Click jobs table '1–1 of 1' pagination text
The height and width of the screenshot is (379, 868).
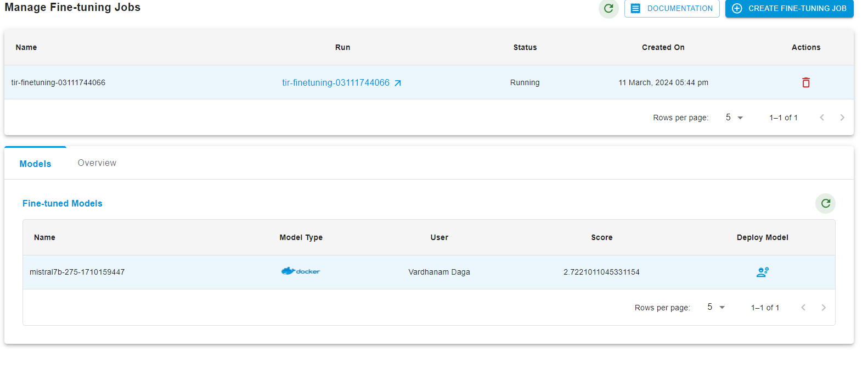pyautogui.click(x=784, y=118)
